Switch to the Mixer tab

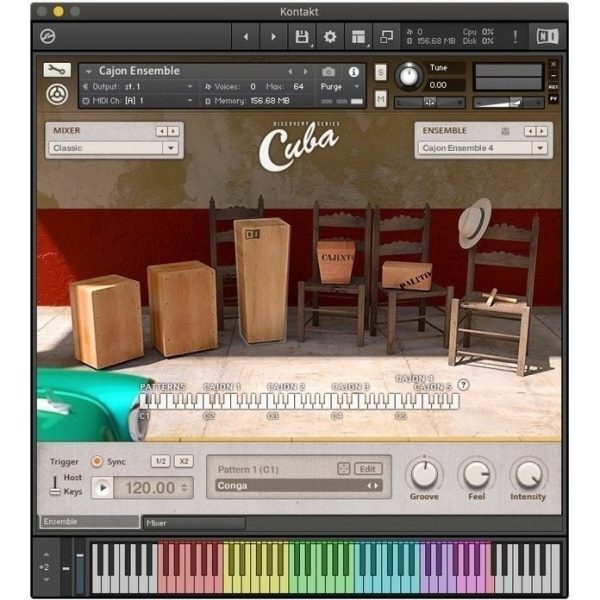point(194,523)
